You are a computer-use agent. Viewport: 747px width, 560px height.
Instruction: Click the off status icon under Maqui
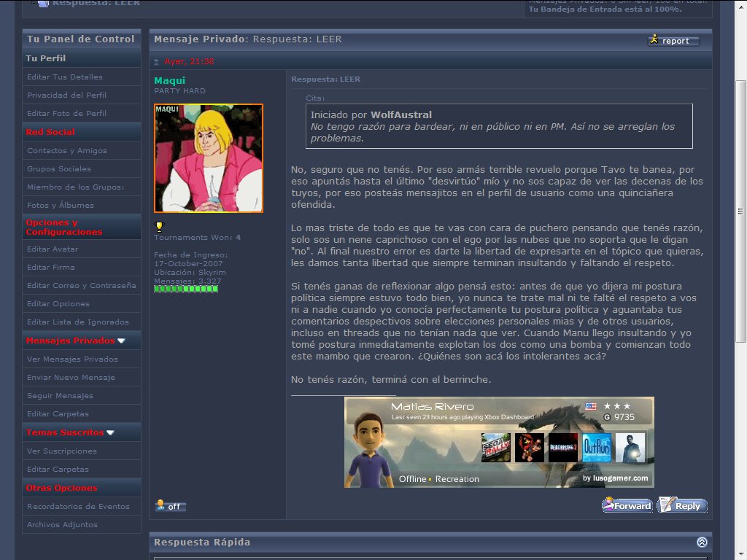(x=170, y=506)
